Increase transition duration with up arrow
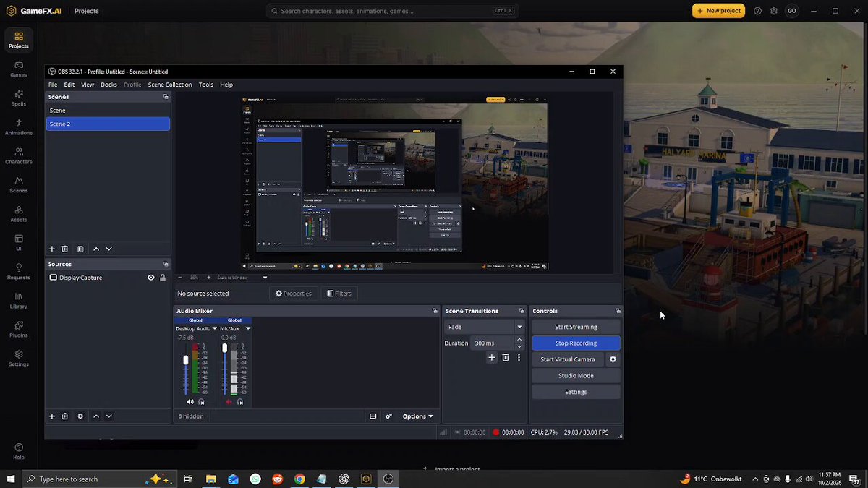 (519, 340)
